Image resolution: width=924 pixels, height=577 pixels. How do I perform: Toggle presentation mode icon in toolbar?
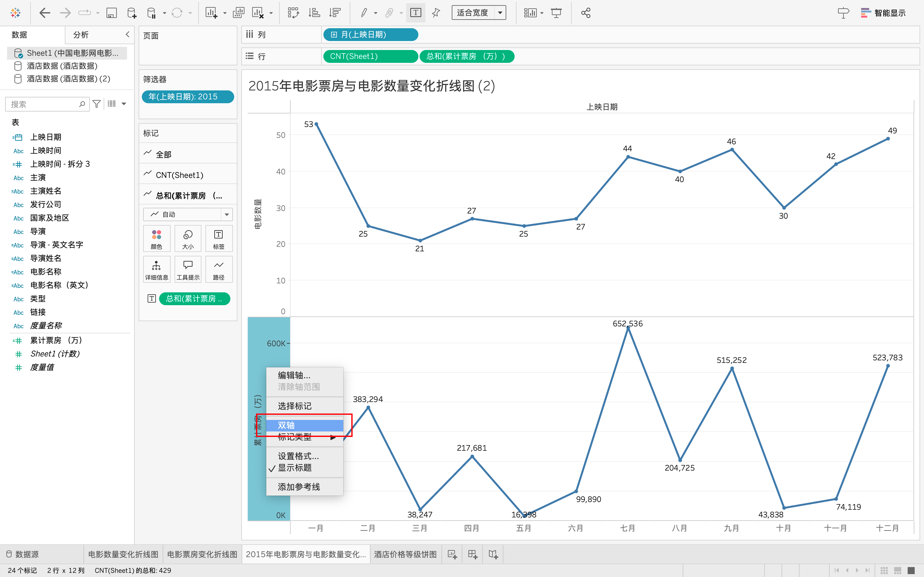click(x=556, y=13)
